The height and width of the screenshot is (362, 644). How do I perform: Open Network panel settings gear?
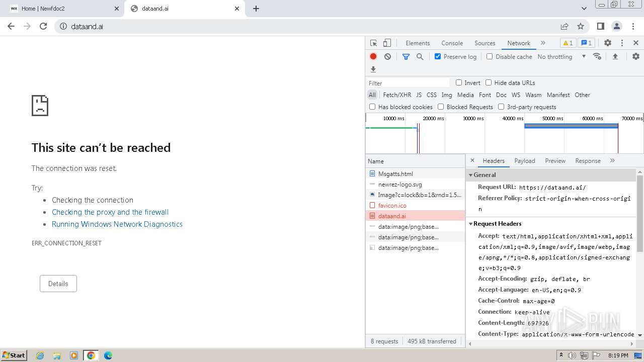click(x=636, y=56)
